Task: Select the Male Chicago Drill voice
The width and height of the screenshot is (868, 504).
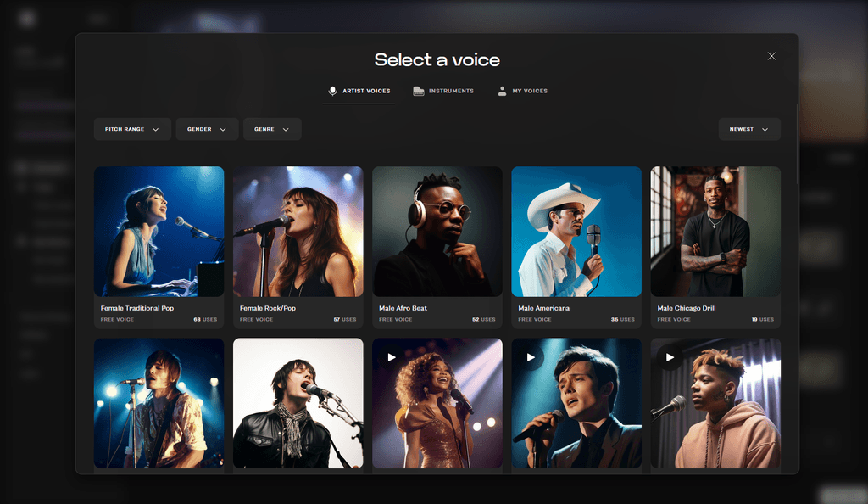Action: click(715, 246)
